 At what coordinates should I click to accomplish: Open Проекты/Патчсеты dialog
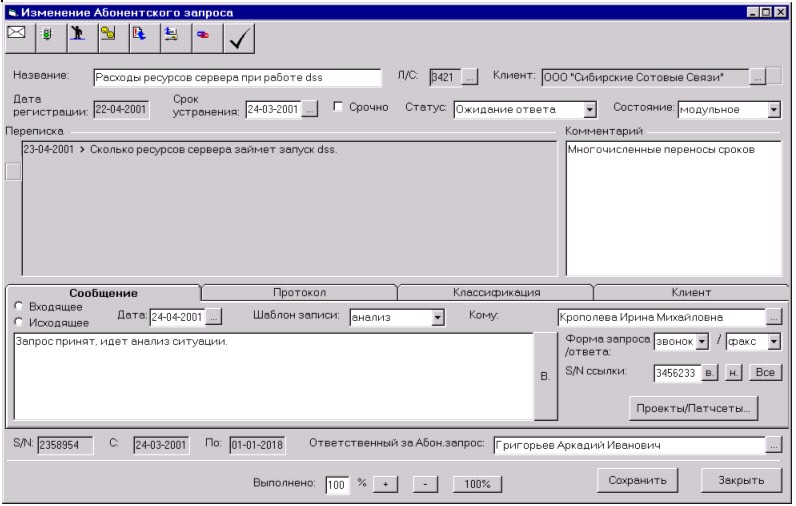(x=693, y=409)
